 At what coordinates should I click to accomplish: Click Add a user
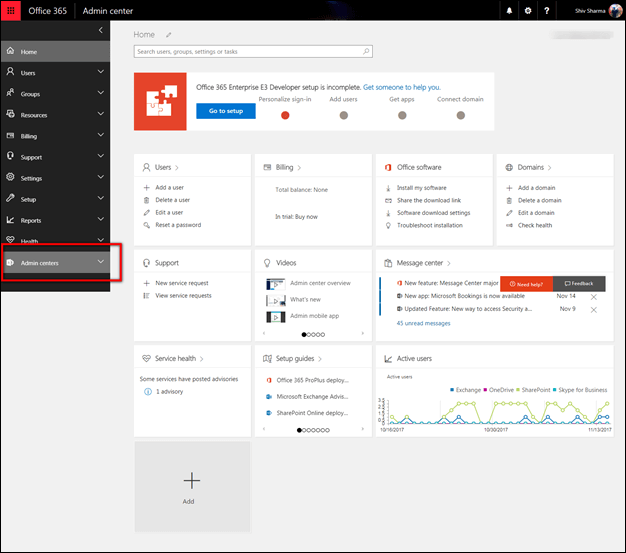point(169,188)
